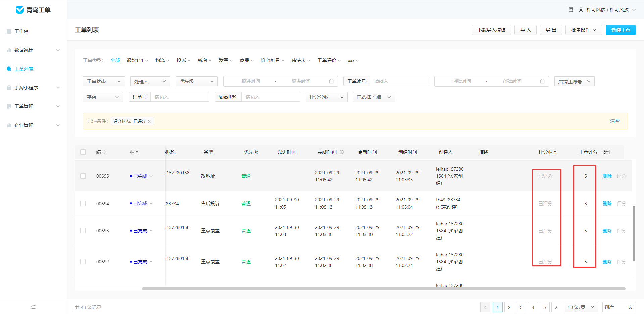Image resolution: width=644 pixels, height=314 pixels.
Task: Open the 工作台 sidebar icon
Action: [9, 31]
